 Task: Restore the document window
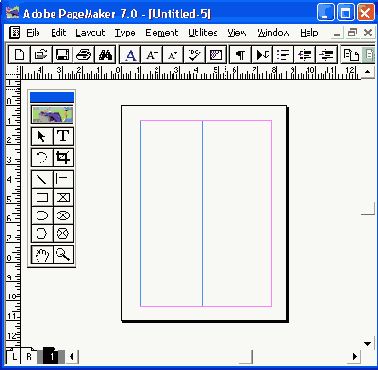[x=352, y=33]
